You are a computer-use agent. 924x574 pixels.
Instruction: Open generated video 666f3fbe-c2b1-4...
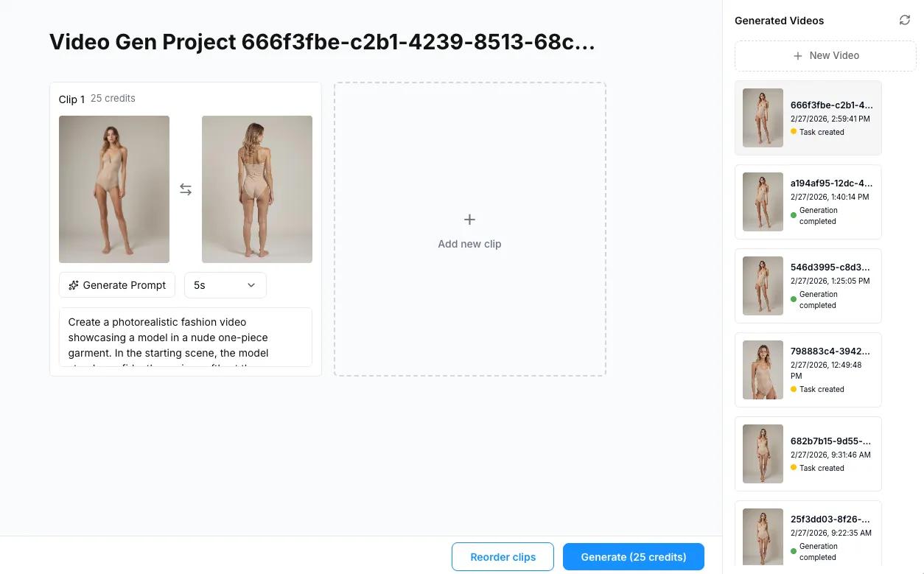(x=808, y=118)
